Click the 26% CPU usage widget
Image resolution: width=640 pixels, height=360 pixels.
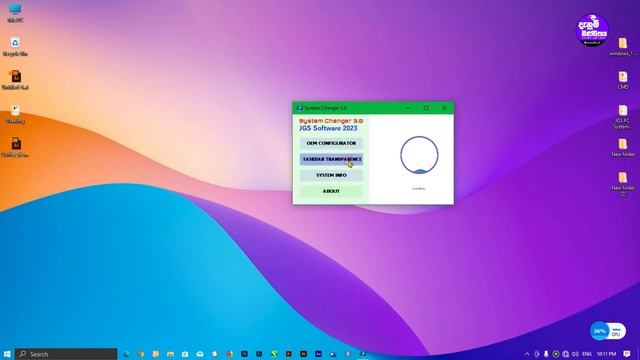(607, 331)
